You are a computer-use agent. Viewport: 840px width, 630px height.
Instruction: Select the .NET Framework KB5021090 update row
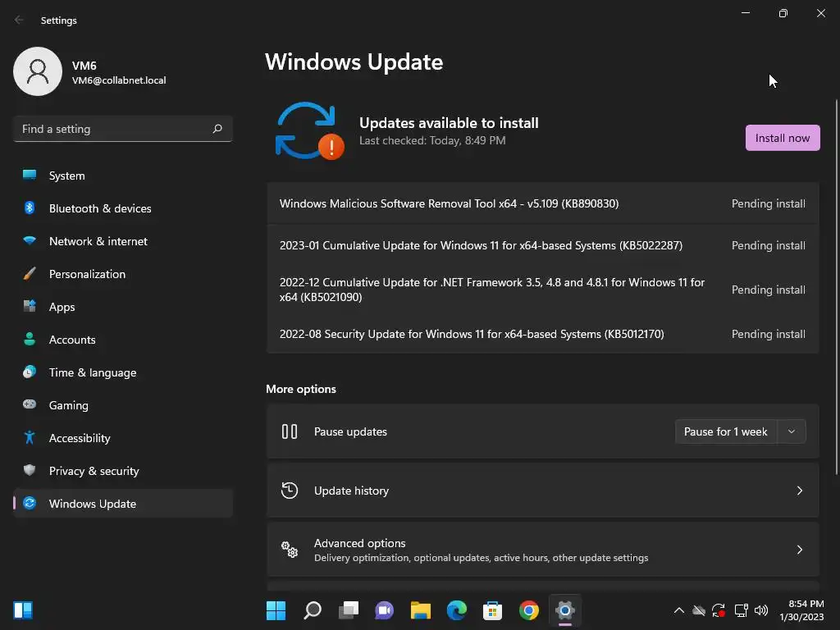pos(543,290)
